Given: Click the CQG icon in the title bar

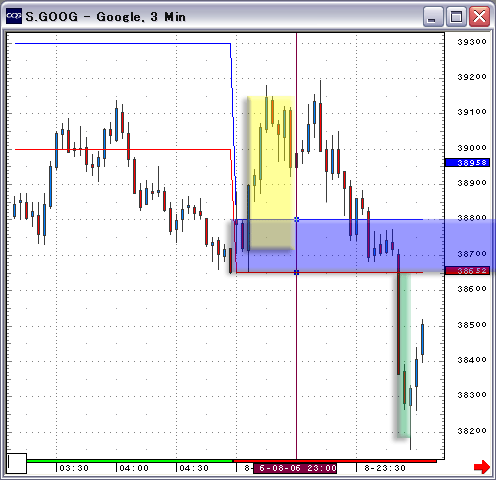Looking at the screenshot, I should click(14, 16).
